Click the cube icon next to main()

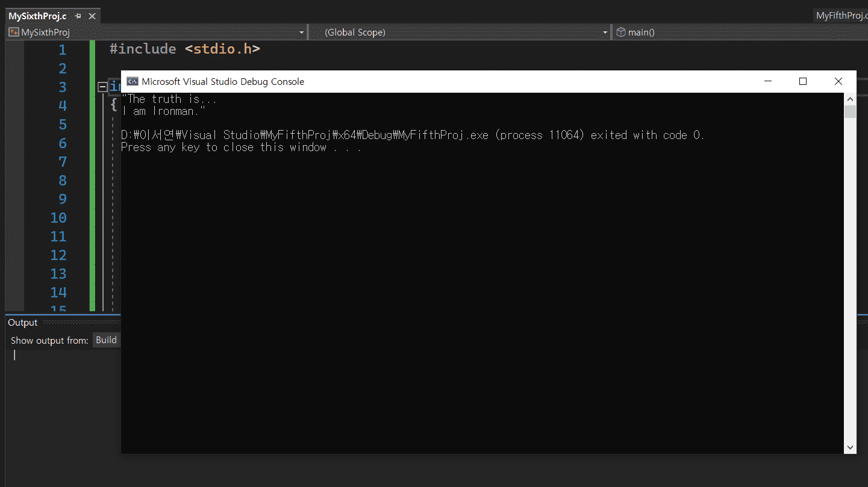(621, 33)
